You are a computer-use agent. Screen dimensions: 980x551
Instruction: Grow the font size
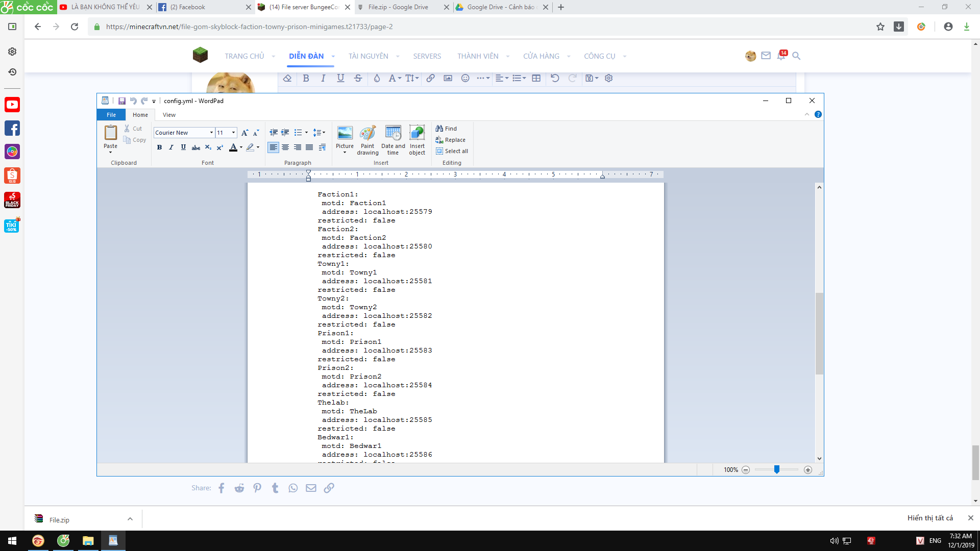[245, 133]
